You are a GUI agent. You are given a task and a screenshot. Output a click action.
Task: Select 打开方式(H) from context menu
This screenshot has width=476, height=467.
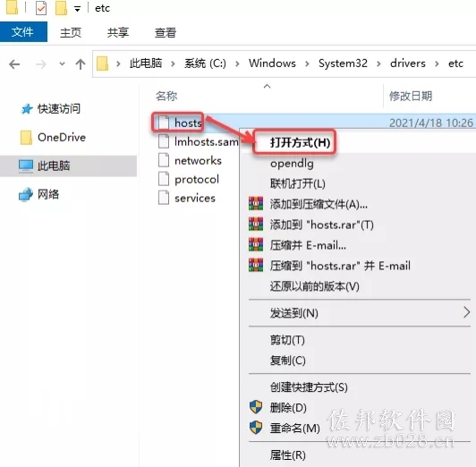[x=300, y=142]
